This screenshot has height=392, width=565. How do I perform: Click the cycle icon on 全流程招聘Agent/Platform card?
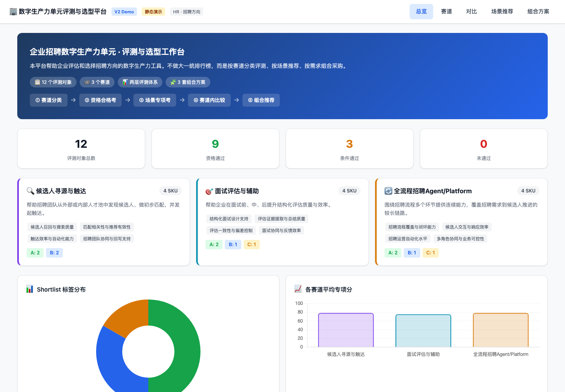point(388,191)
